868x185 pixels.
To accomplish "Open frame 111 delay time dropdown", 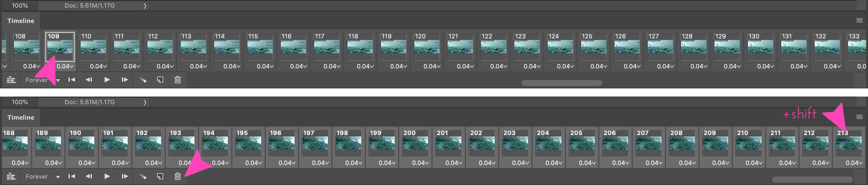I will point(132,67).
